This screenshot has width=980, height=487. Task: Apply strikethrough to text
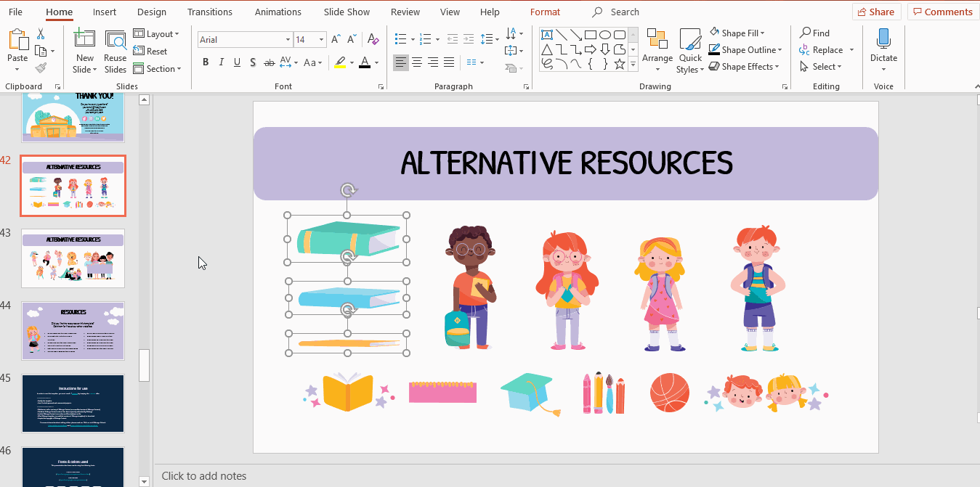pyautogui.click(x=269, y=62)
